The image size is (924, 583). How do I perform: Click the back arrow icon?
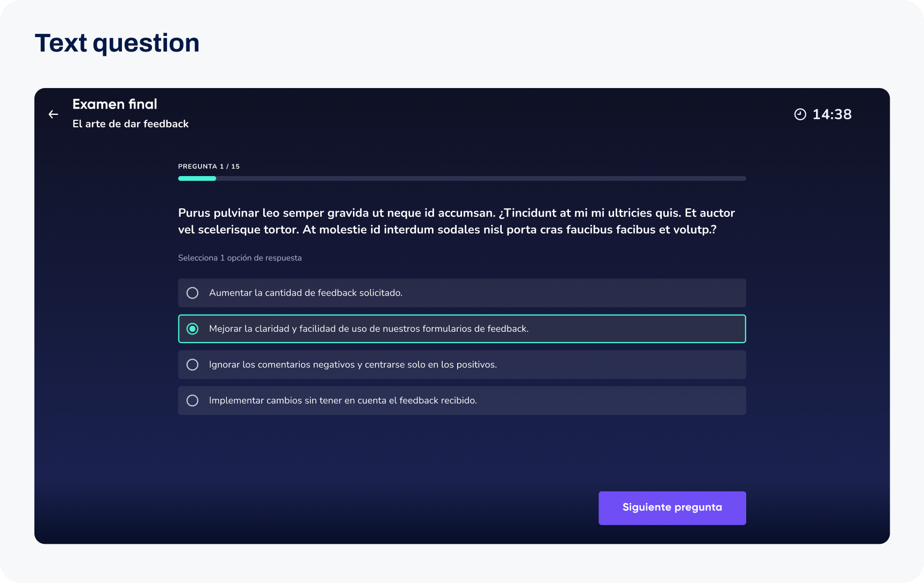tap(53, 114)
